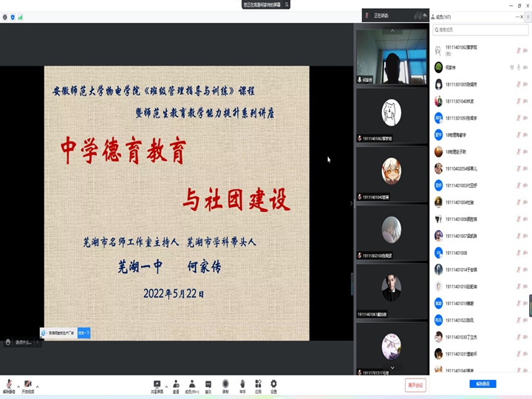
Task: Open the Chat icon in meeting toolbar
Action: [208, 385]
